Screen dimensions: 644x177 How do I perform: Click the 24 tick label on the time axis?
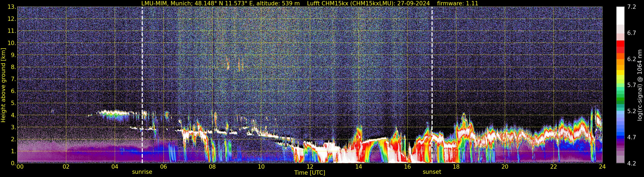click(602, 167)
